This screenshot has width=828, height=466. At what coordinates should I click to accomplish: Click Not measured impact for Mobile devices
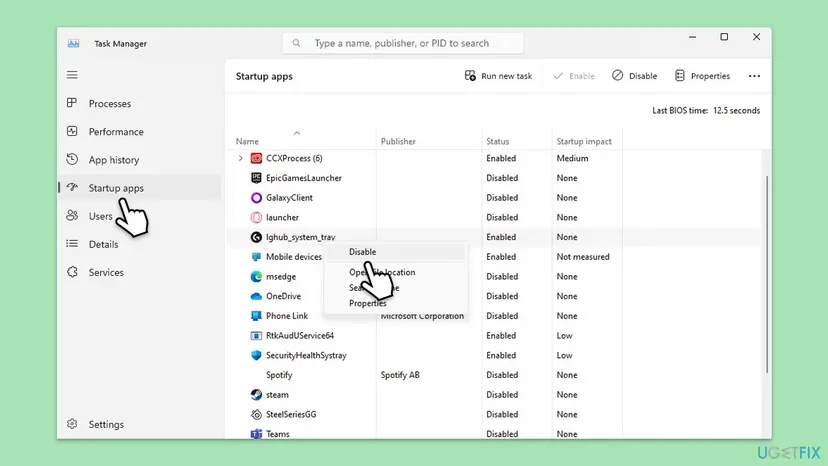(583, 257)
